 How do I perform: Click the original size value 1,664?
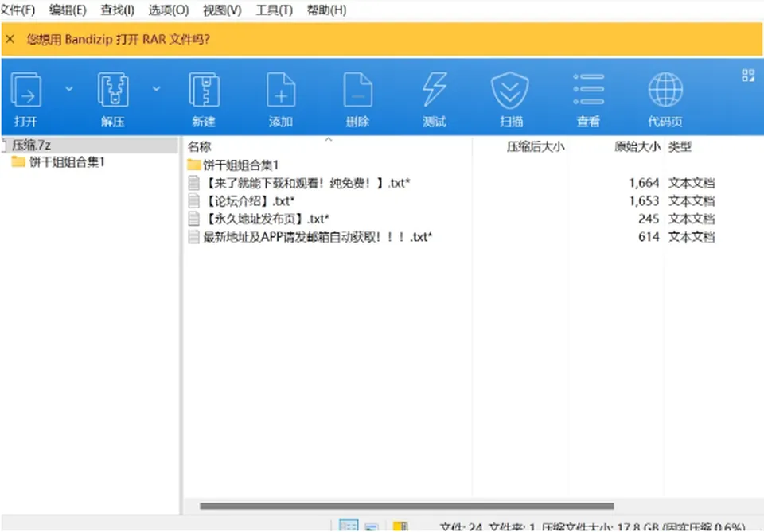point(644,183)
